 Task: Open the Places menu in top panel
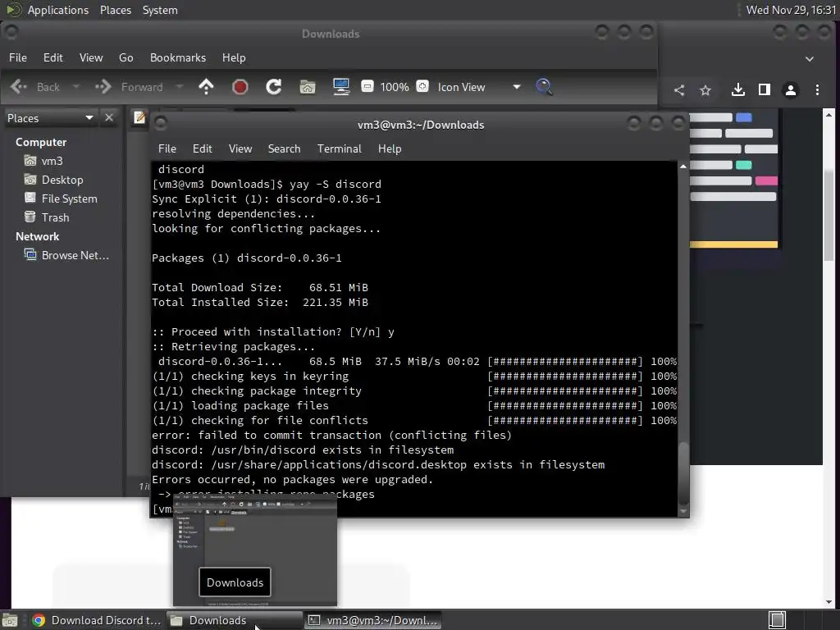click(x=115, y=10)
